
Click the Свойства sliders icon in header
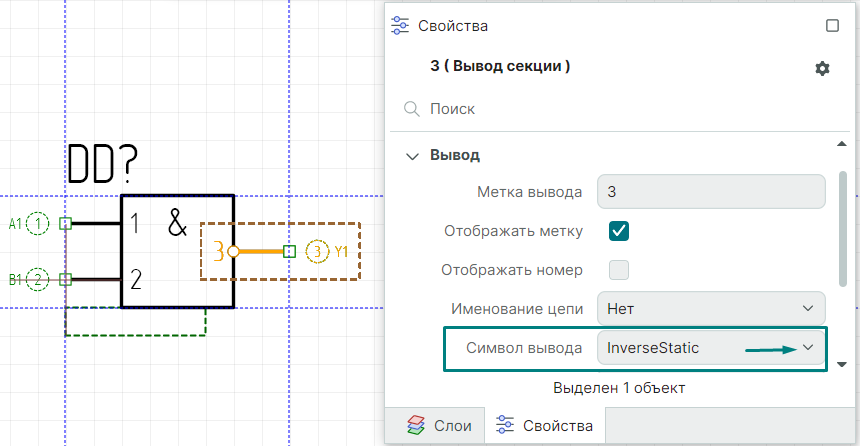tap(401, 26)
